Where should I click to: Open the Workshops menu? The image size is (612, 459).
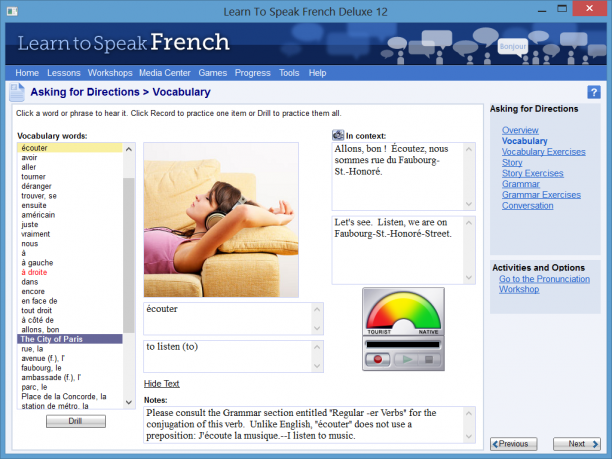110,73
